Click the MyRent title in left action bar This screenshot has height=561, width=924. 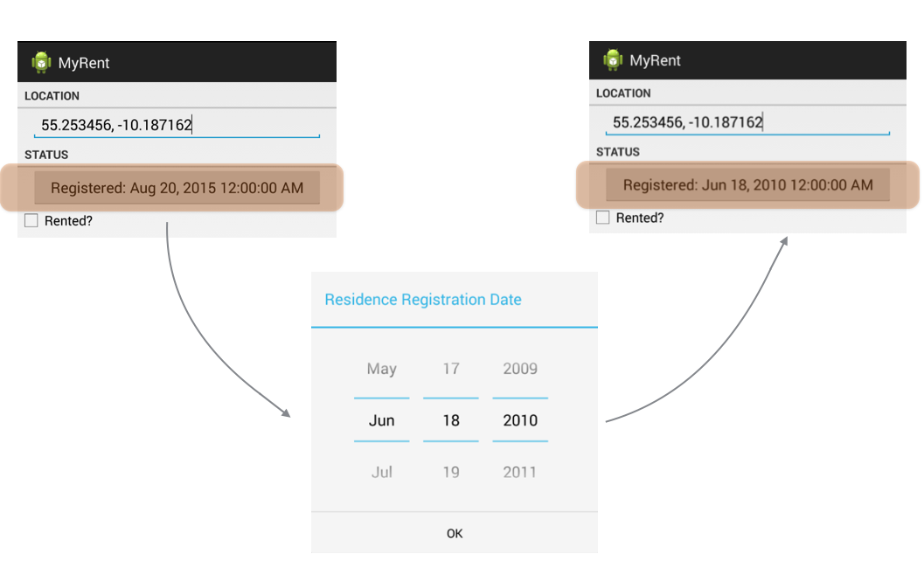pos(86,62)
